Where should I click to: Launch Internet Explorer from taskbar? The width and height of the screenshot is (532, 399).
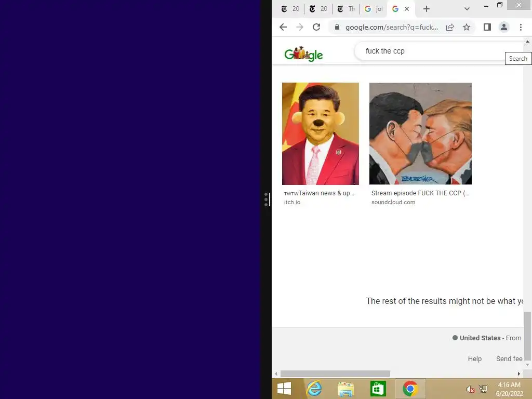[x=314, y=389]
